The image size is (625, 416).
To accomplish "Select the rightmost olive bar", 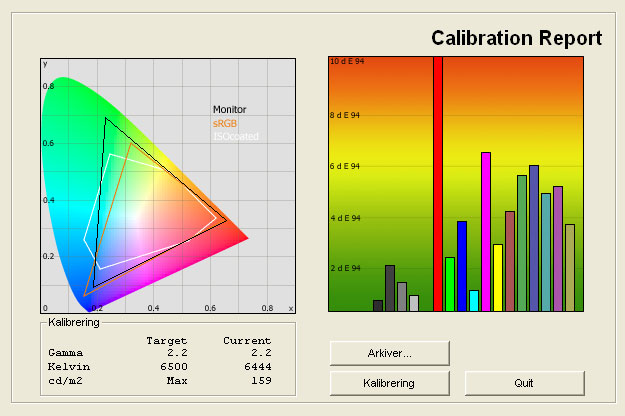I will point(570,268).
